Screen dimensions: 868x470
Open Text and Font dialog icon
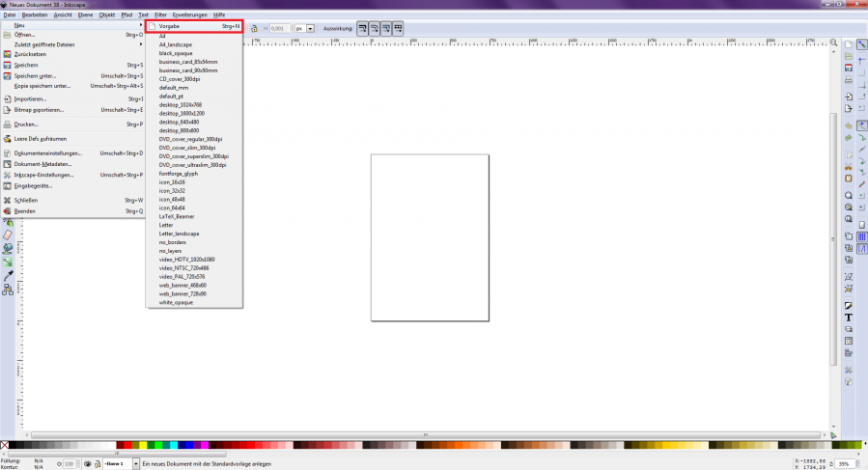point(849,318)
